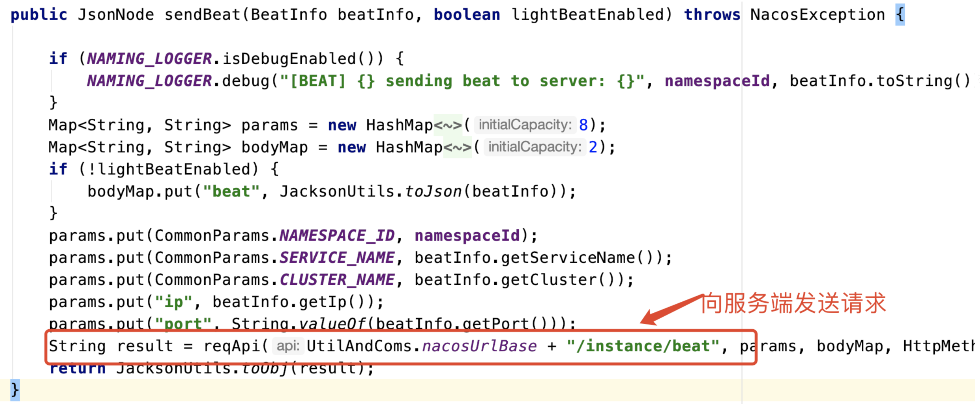Click NAMING_LOGGER in the isDebugEnabled condition

coord(149,59)
